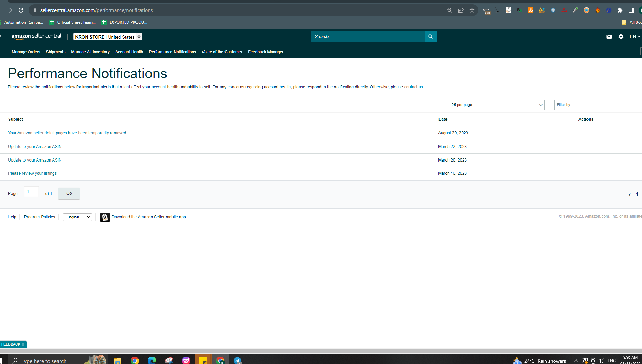
Task: Open the RS extension icon
Action: (x=519, y=10)
